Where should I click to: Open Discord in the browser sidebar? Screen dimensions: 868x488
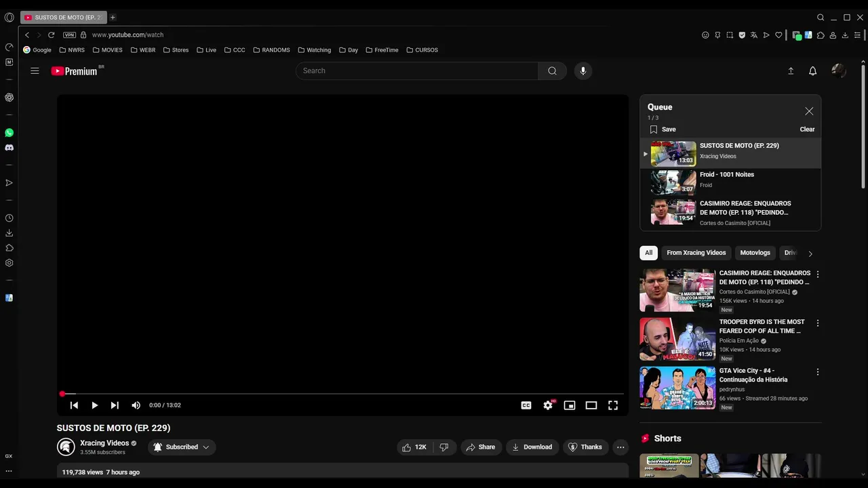(9, 148)
